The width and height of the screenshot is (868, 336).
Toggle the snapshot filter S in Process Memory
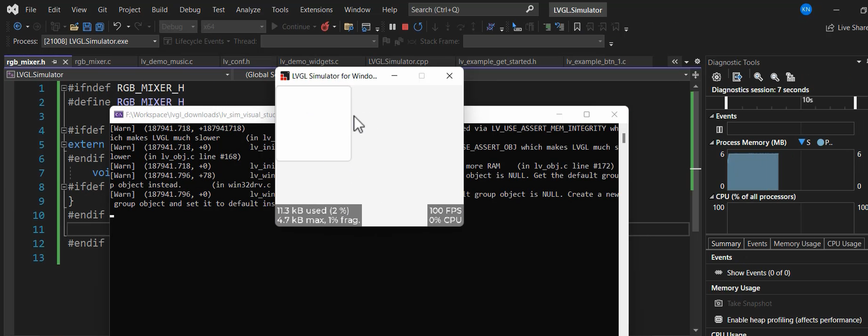click(x=805, y=143)
